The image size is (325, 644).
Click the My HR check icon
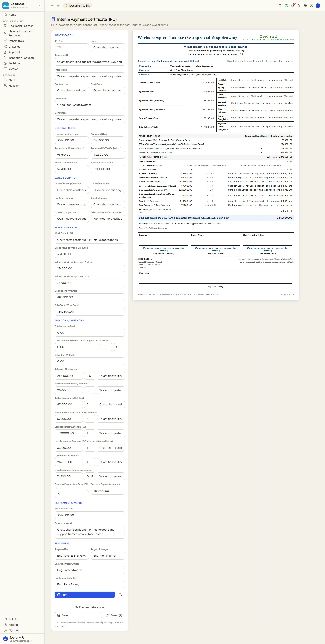click(x=5, y=80)
